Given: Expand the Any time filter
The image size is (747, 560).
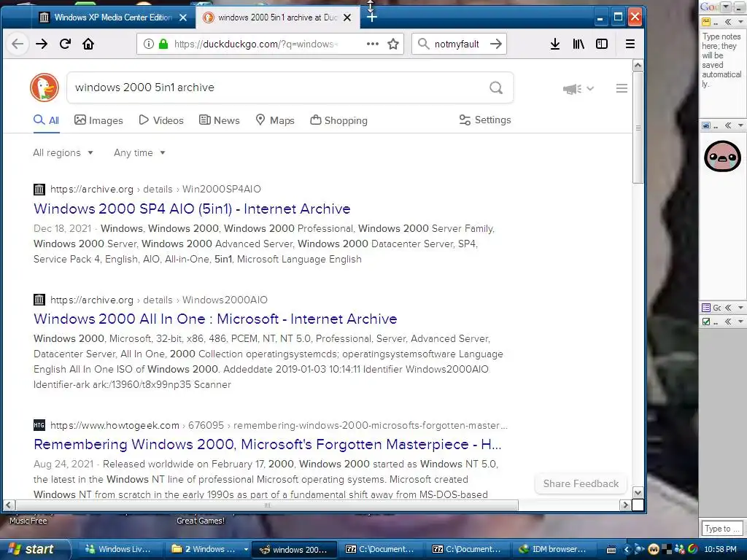Looking at the screenshot, I should coord(139,153).
